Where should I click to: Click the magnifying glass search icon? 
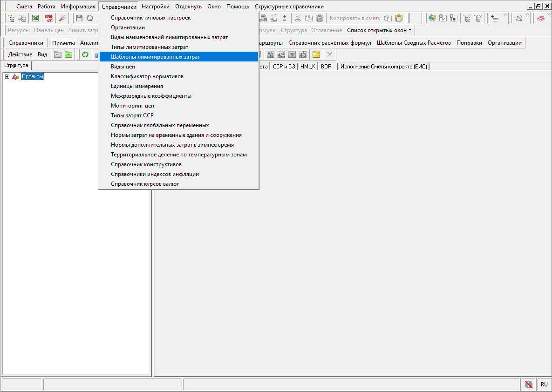click(62, 18)
